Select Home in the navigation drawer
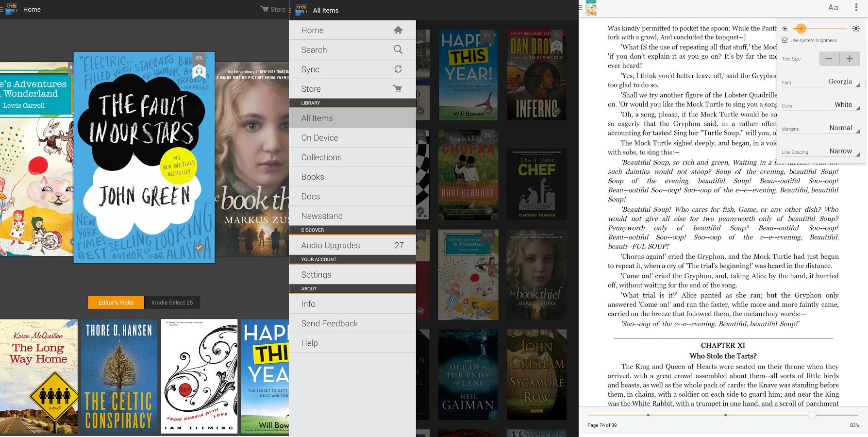 [x=352, y=30]
